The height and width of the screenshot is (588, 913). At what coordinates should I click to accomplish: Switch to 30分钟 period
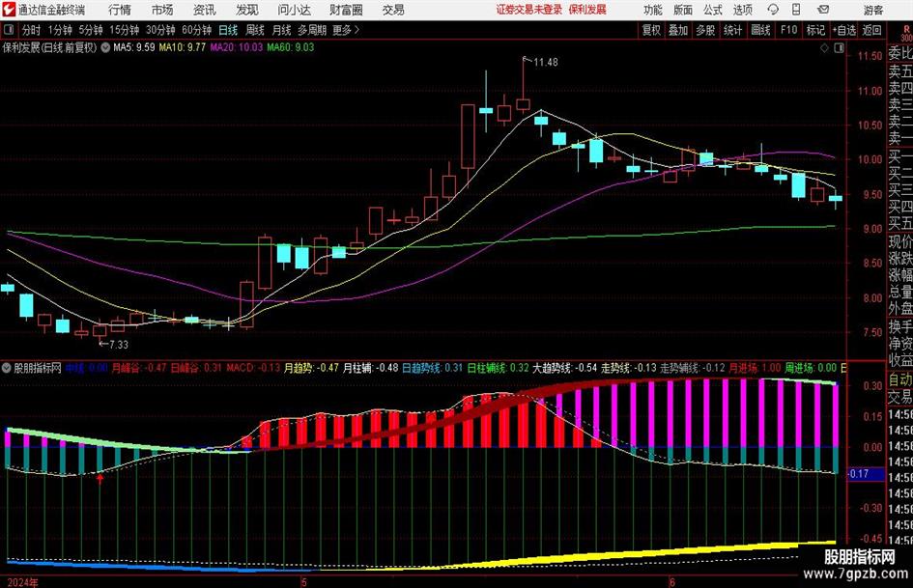coord(160,30)
